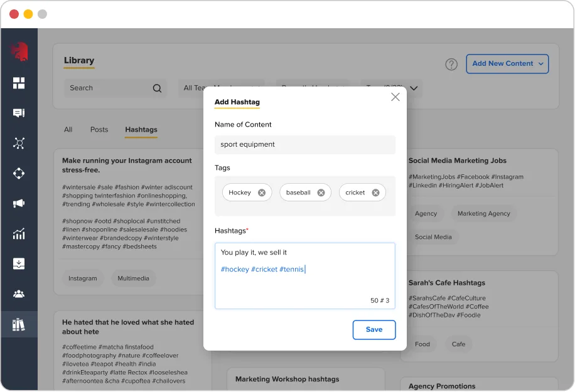
Task: Click the Library page heading
Action: 79,60
